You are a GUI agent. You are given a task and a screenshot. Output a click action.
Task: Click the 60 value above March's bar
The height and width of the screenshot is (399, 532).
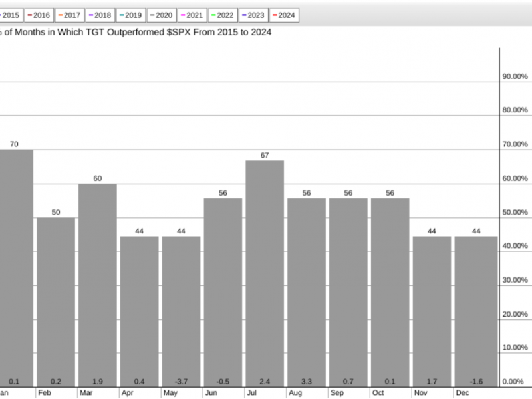pos(98,178)
